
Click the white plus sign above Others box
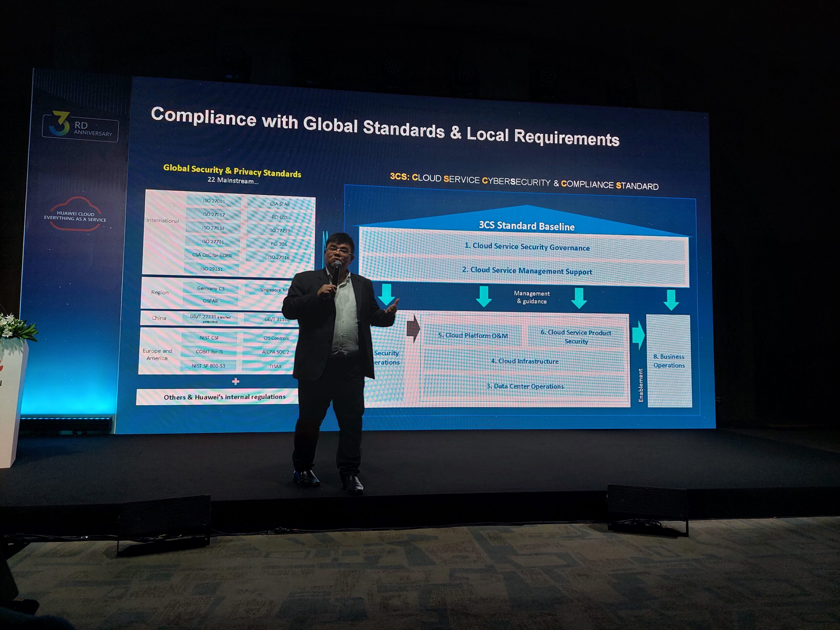[236, 381]
